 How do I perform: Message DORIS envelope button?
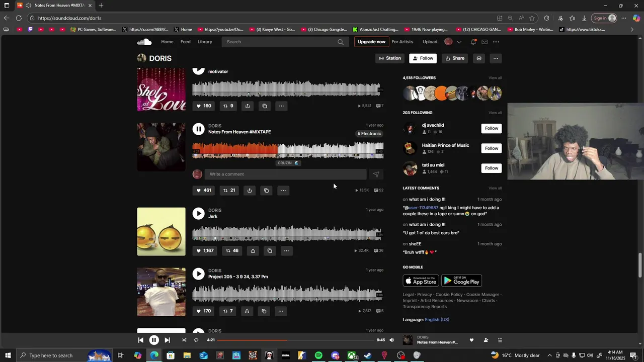click(479, 58)
